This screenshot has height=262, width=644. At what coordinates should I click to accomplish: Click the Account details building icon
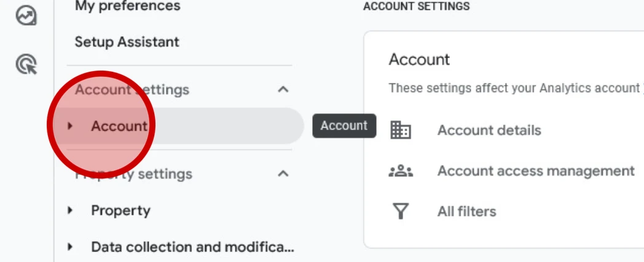click(401, 130)
